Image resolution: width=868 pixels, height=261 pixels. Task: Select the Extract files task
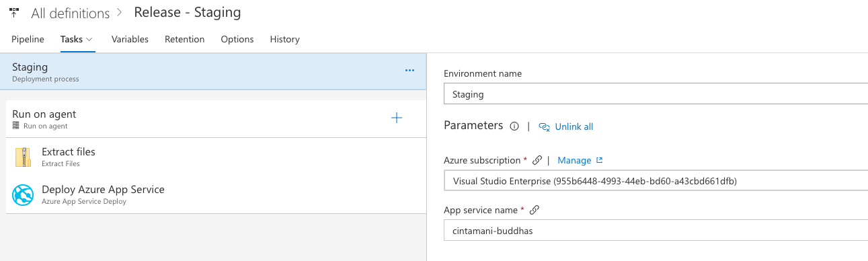click(216, 157)
